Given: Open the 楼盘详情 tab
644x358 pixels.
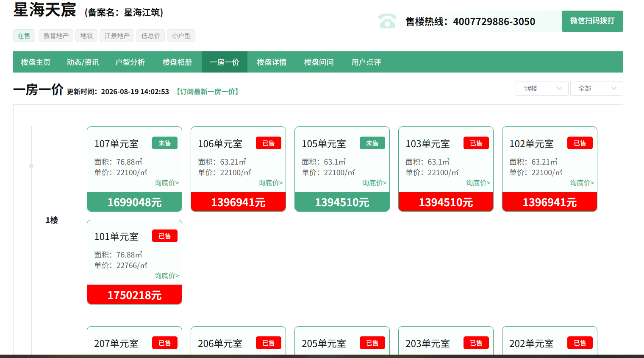Looking at the screenshot, I should click(x=272, y=62).
